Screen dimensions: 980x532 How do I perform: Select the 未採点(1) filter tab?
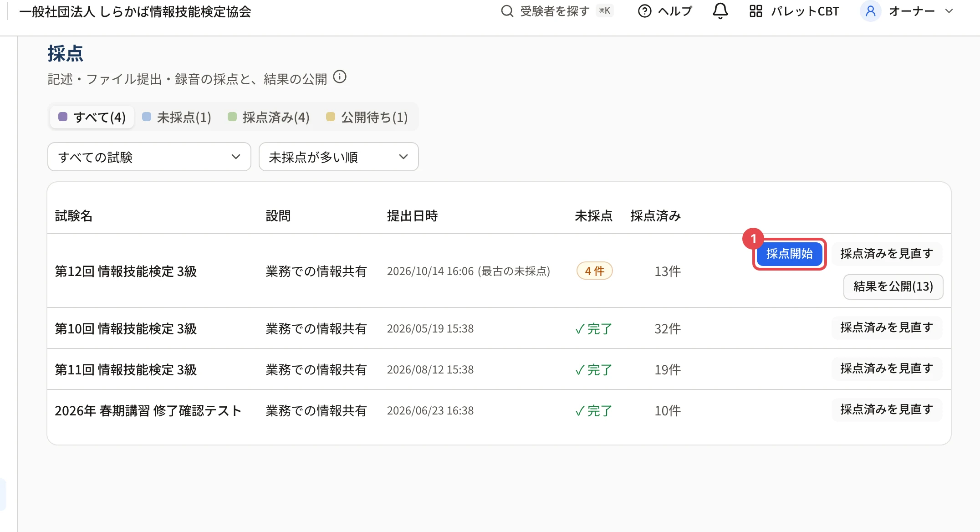(177, 117)
